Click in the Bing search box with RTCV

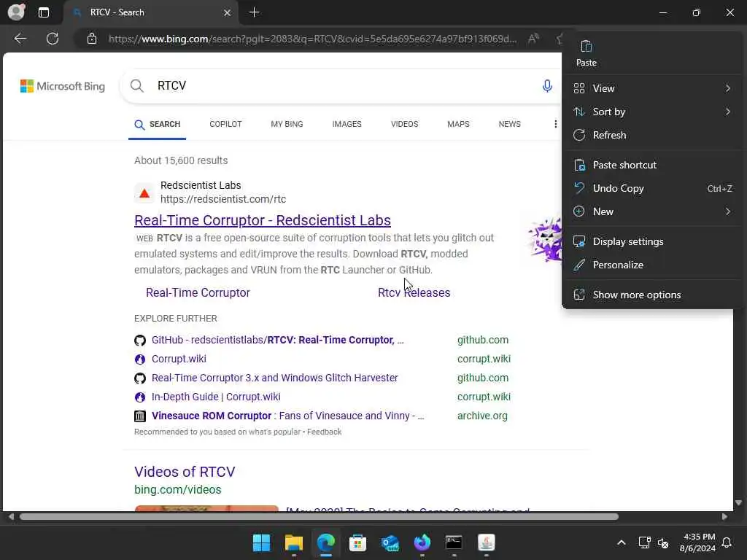click(x=343, y=86)
